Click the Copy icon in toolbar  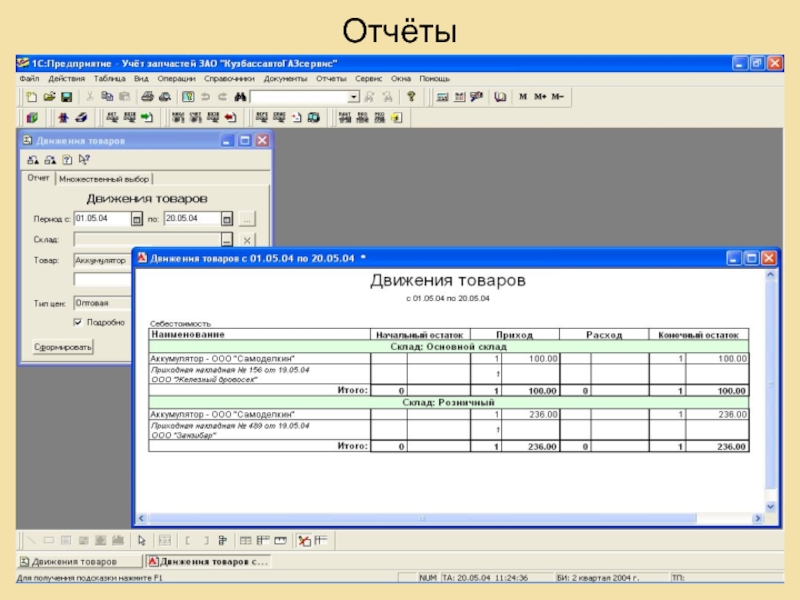tap(107, 97)
